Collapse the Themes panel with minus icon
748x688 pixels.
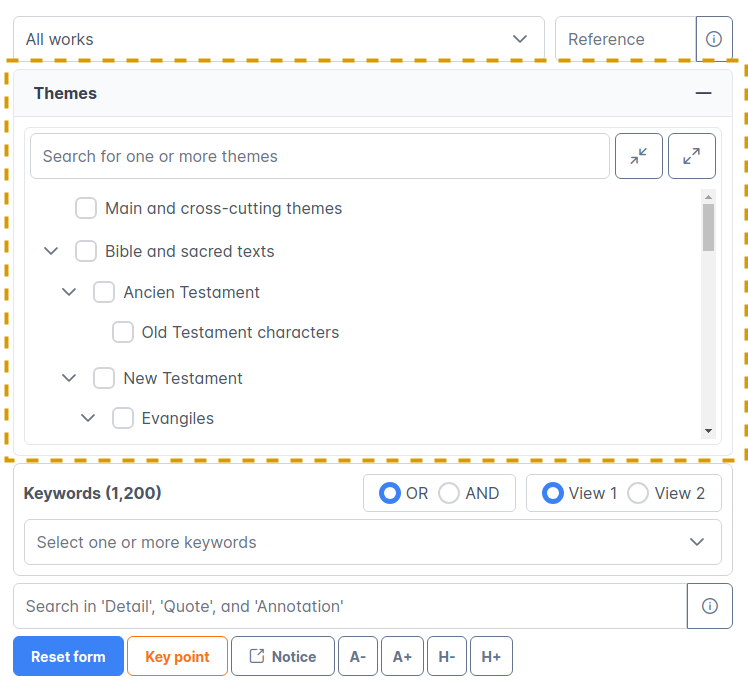pyautogui.click(x=703, y=93)
